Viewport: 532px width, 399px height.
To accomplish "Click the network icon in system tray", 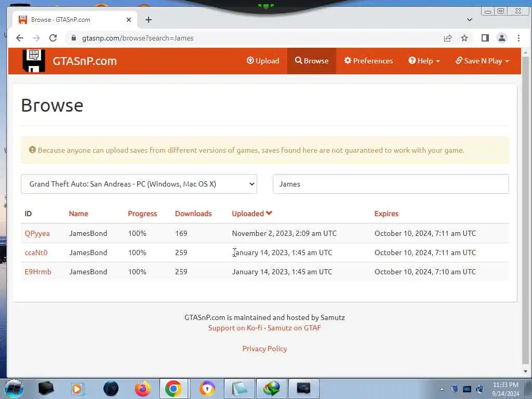I will [467, 389].
